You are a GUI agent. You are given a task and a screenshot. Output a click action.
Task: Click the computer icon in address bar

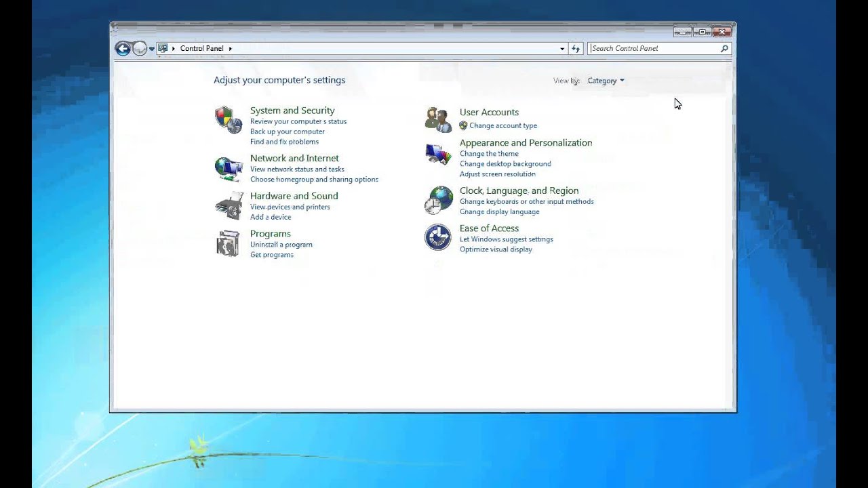coord(163,48)
